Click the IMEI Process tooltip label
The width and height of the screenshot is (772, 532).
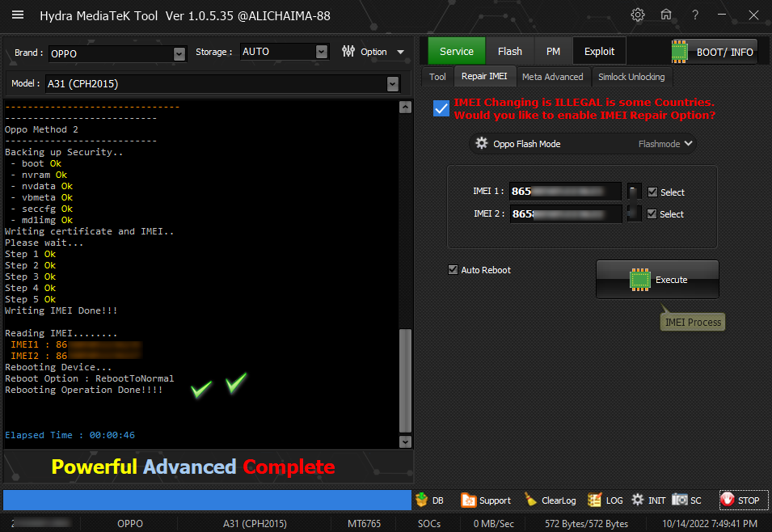coord(693,322)
